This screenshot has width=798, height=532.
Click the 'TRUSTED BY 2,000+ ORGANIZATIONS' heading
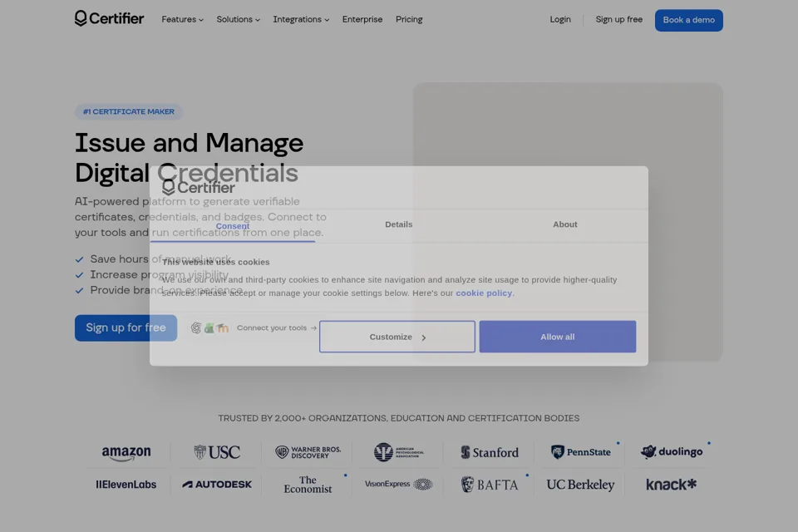(399, 418)
